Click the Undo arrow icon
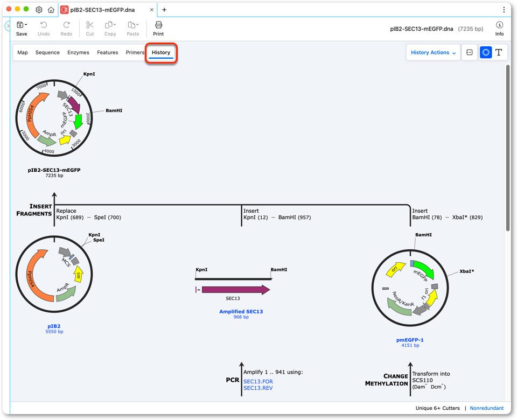The height and width of the screenshot is (420, 517). pos(44,25)
